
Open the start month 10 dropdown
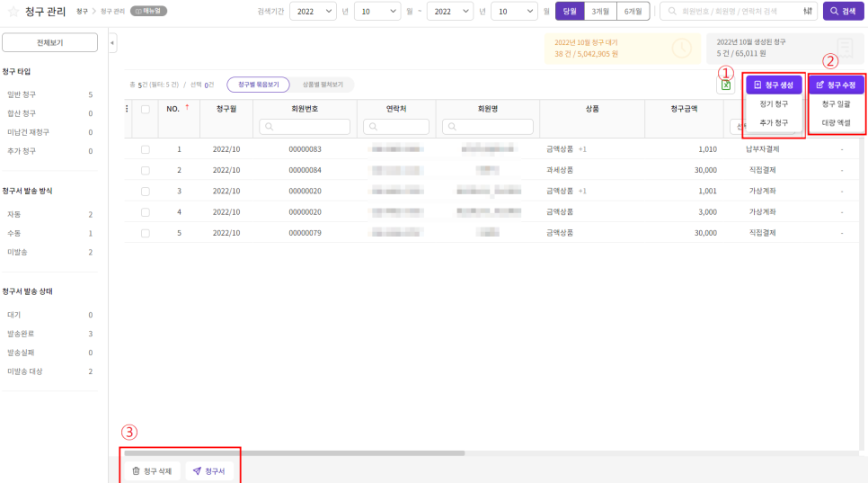(377, 11)
